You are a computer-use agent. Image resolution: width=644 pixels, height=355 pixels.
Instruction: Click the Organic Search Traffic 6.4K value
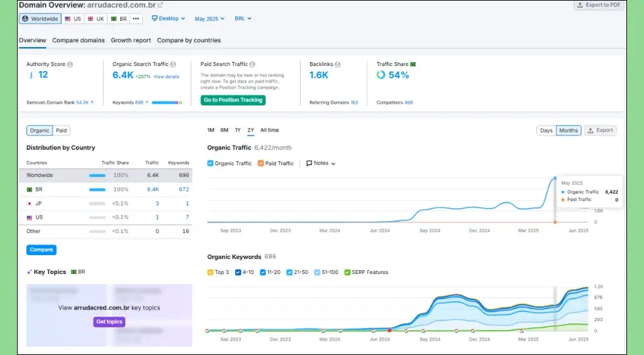point(123,75)
